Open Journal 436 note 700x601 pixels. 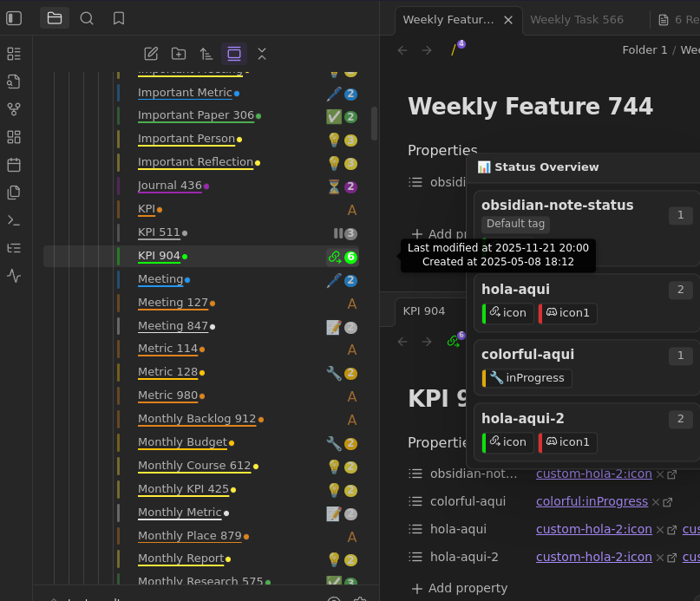click(x=170, y=186)
